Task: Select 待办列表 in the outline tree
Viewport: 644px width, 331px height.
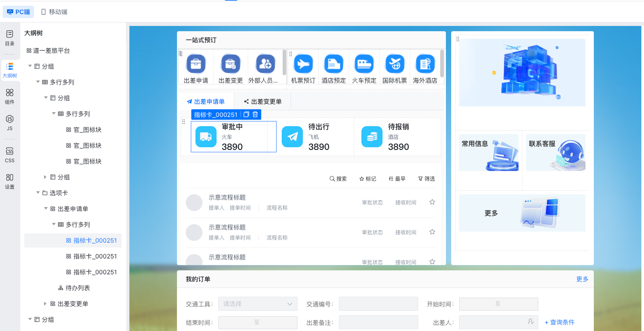Action: (77, 288)
